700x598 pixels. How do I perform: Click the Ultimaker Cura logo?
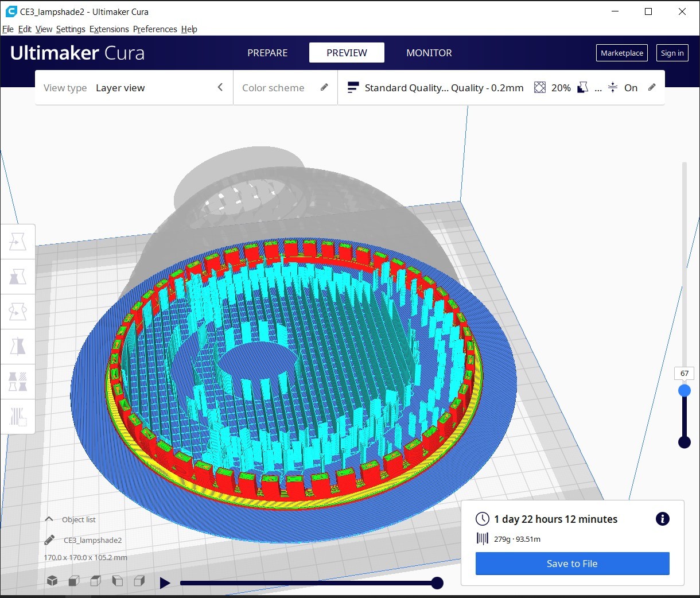(77, 53)
